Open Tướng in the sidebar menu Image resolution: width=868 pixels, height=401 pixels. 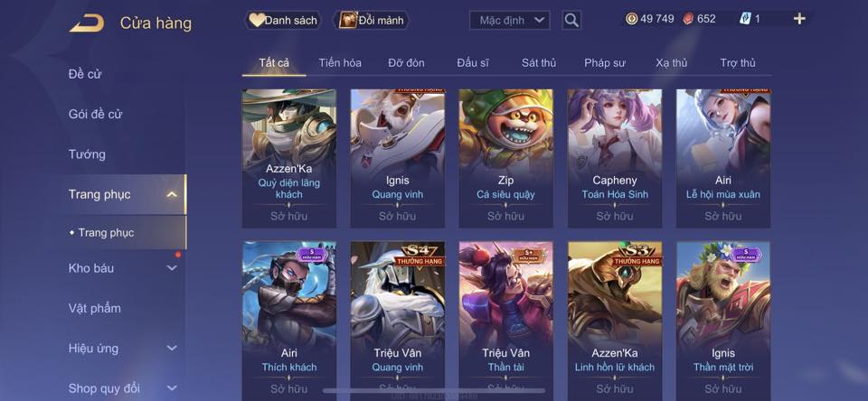pos(87,154)
